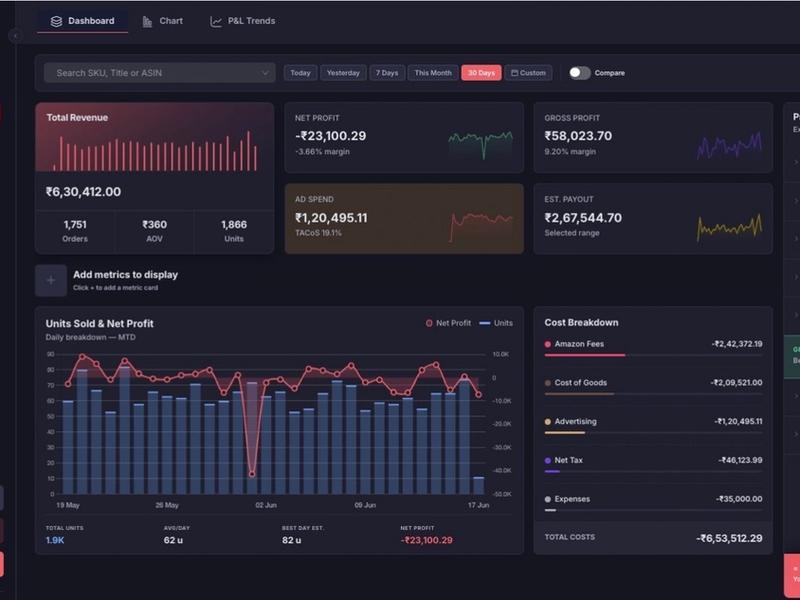Click the 17 Jun axis date label

[x=479, y=505]
